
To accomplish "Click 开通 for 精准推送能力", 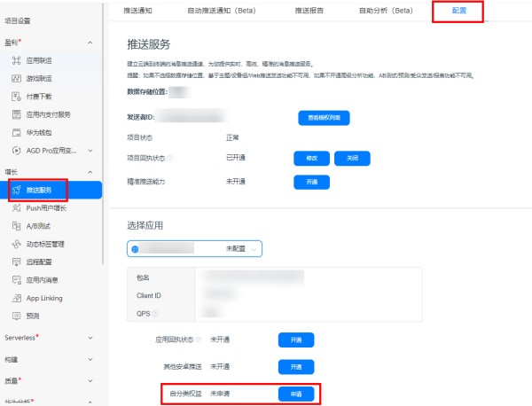I will (311, 182).
